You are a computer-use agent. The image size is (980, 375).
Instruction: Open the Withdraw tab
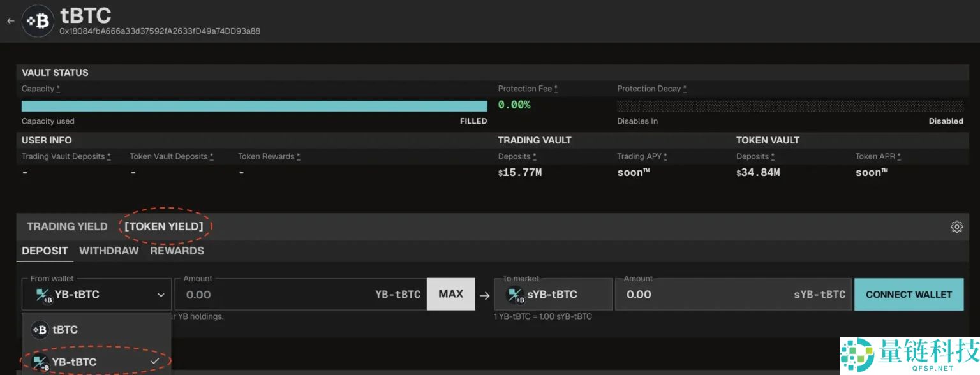pyautogui.click(x=108, y=251)
